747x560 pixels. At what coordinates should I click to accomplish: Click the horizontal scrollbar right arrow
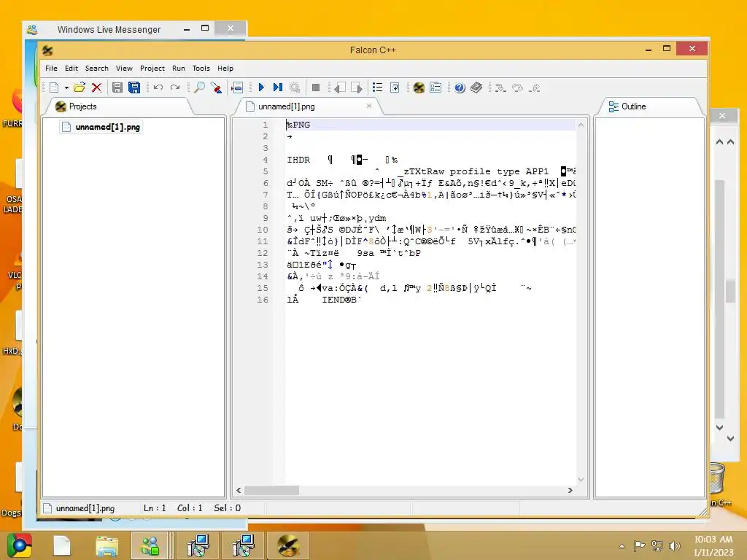(x=570, y=490)
